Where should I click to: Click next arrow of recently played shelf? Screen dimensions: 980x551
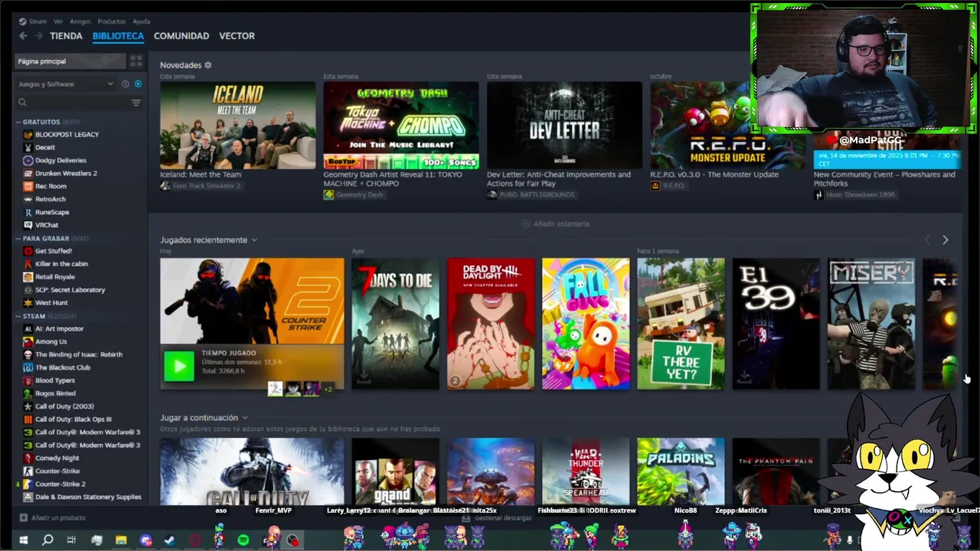946,240
